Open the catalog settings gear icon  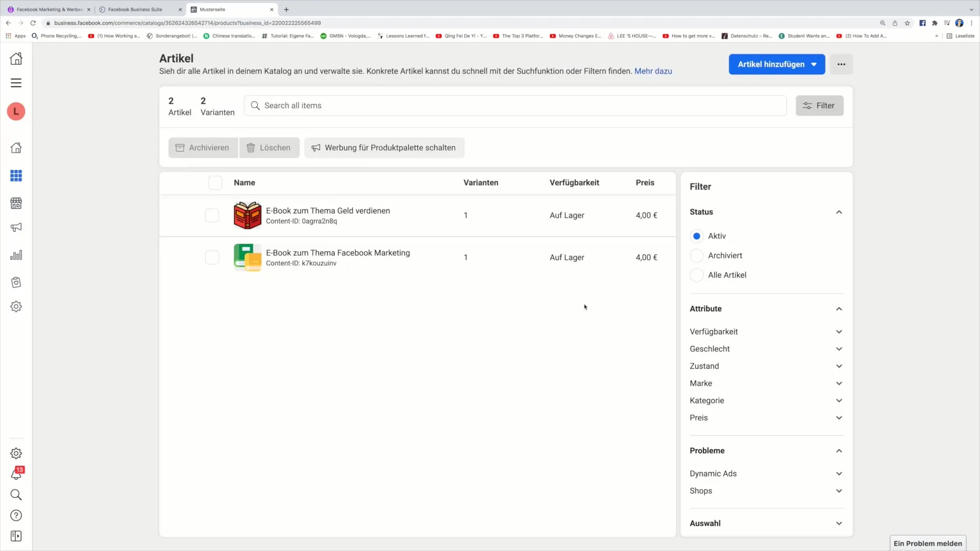click(16, 307)
